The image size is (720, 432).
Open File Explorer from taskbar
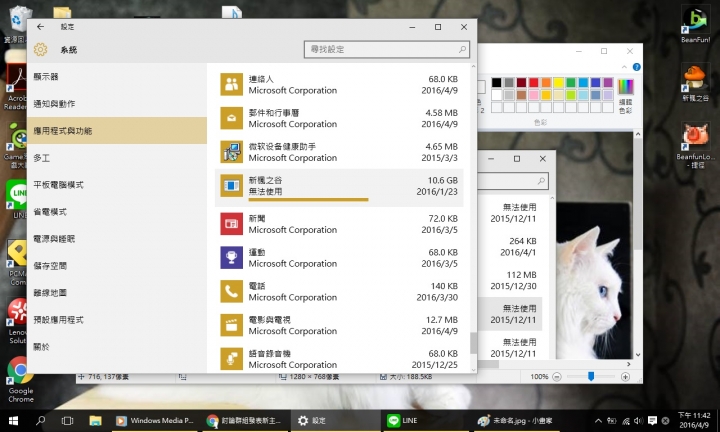pyautogui.click(x=95, y=421)
